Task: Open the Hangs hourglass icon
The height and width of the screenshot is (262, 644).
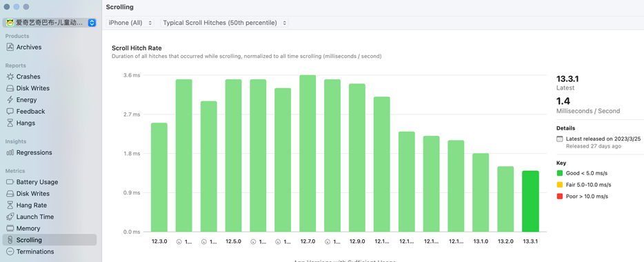Action: click(10, 123)
